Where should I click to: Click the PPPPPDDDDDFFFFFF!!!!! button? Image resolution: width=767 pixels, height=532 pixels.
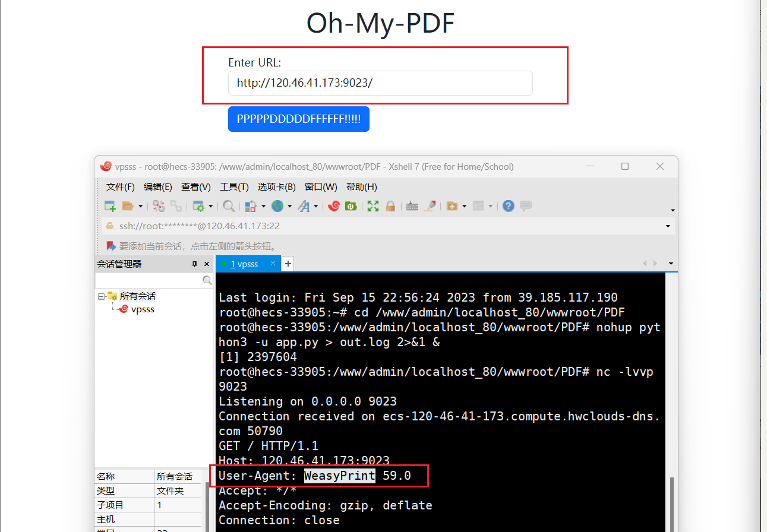pyautogui.click(x=299, y=119)
